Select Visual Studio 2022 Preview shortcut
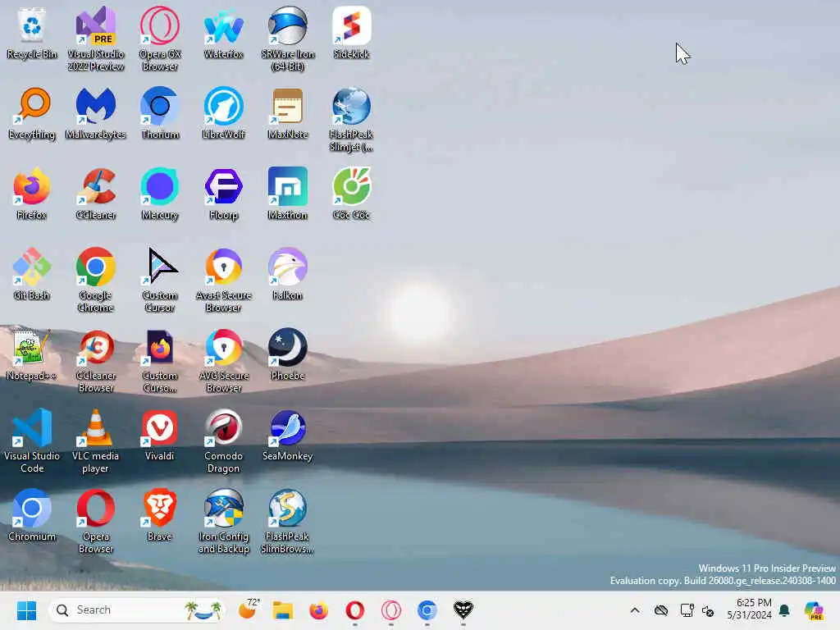Image resolution: width=840 pixels, height=630 pixels. [96, 39]
